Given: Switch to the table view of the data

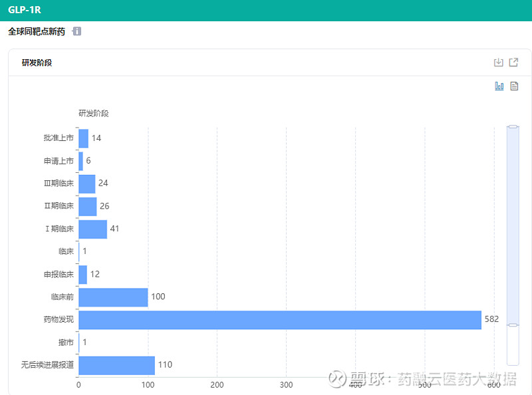Looking at the screenshot, I should pyautogui.click(x=513, y=86).
